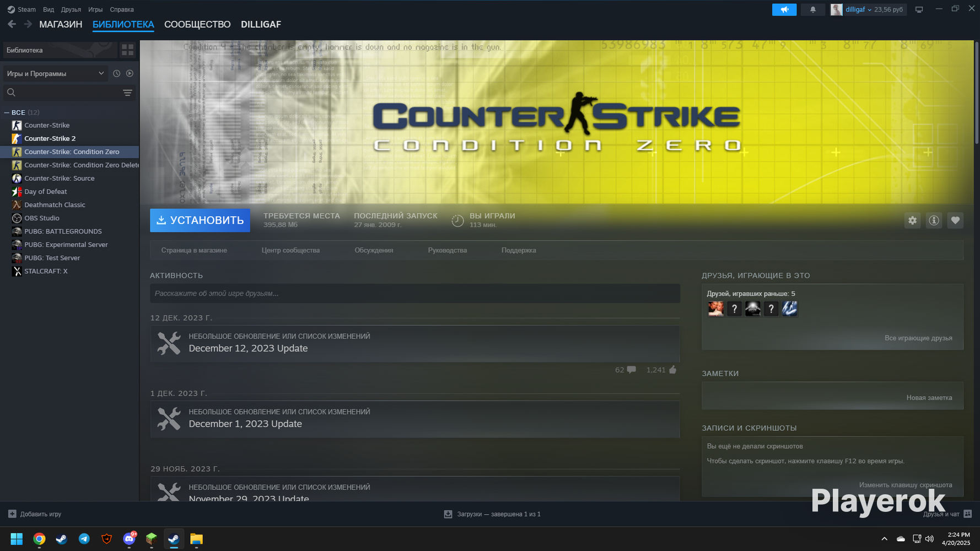Toggle library grid view icon
The height and width of the screenshot is (551, 980).
coord(127,50)
